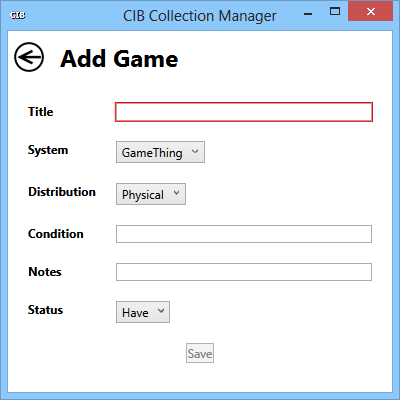Click the Save button

pyautogui.click(x=200, y=353)
